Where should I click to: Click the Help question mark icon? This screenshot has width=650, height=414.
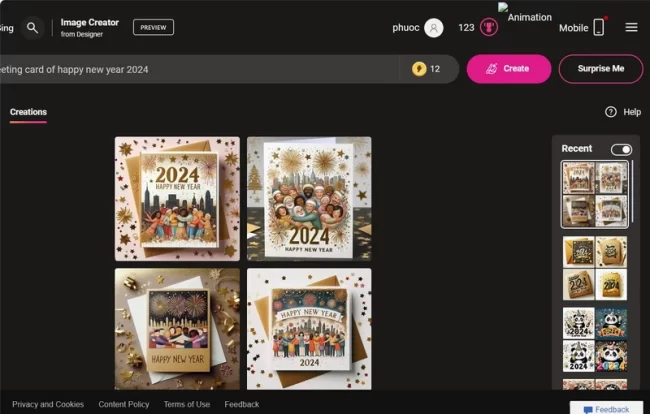tap(611, 112)
